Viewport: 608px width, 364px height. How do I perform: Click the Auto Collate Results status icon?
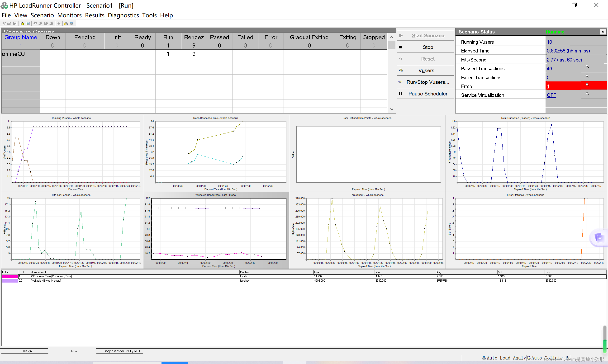pyautogui.click(x=528, y=358)
